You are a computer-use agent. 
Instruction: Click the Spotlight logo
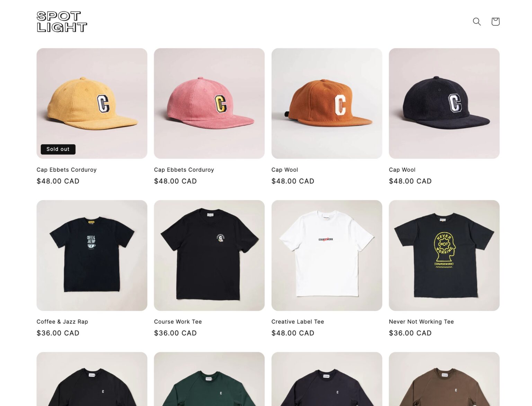tap(62, 22)
